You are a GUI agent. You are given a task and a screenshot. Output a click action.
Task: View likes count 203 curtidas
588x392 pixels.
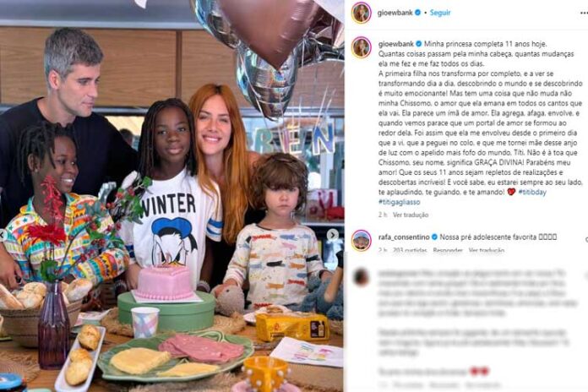click(x=410, y=250)
